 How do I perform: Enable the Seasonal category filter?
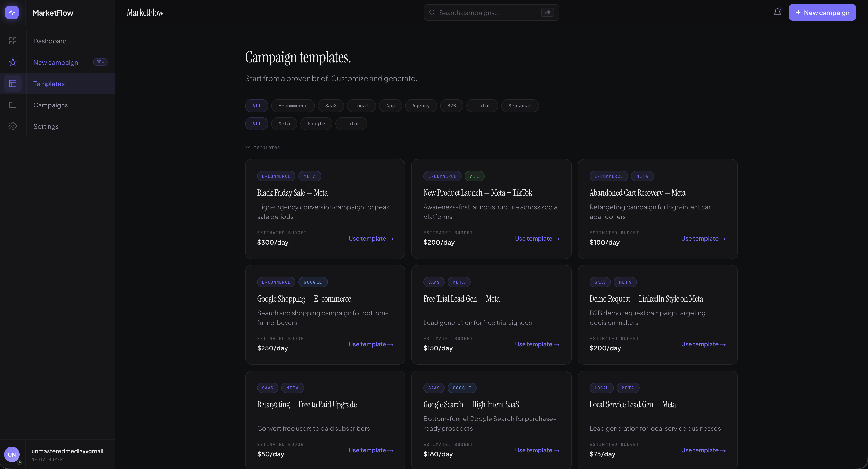(520, 105)
